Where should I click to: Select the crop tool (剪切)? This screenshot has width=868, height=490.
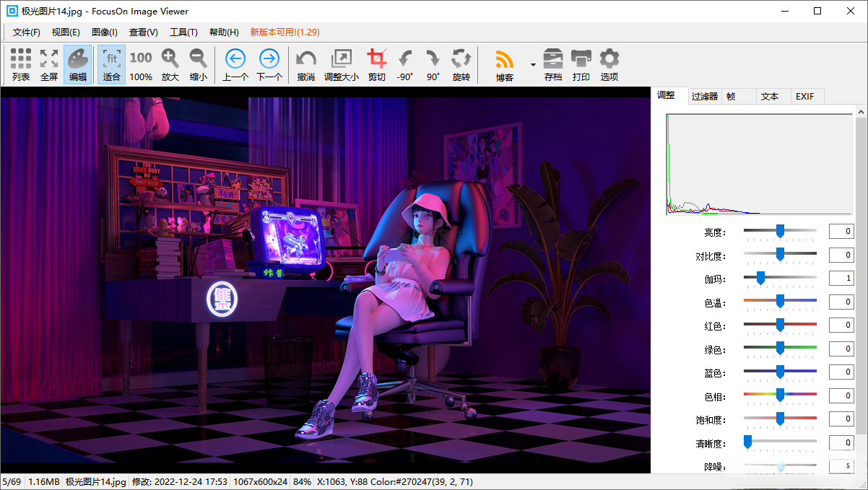coord(376,64)
